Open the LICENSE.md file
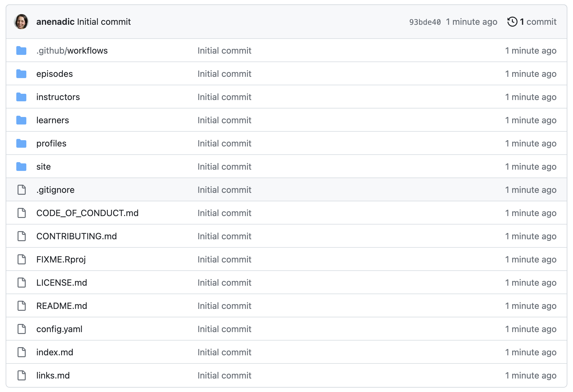Image resolution: width=573 pixels, height=392 pixels. (61, 283)
